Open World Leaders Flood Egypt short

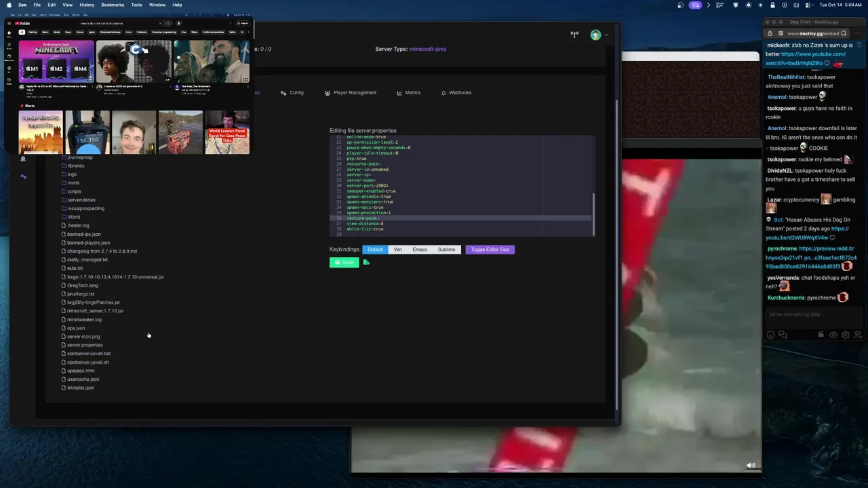[x=227, y=132]
